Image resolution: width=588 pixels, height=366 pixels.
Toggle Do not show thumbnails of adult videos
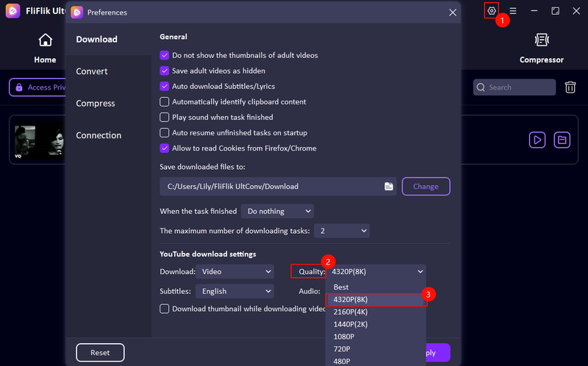coord(164,56)
